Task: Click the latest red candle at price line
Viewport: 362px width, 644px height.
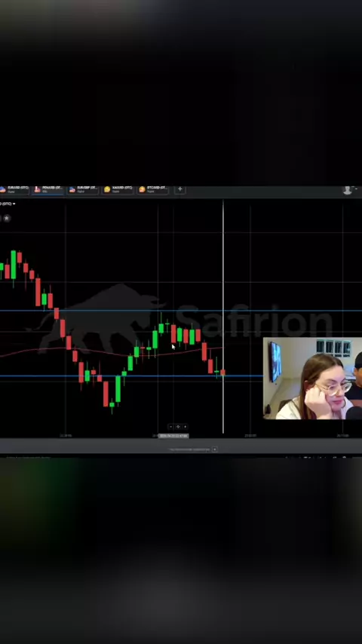Action: click(222, 373)
